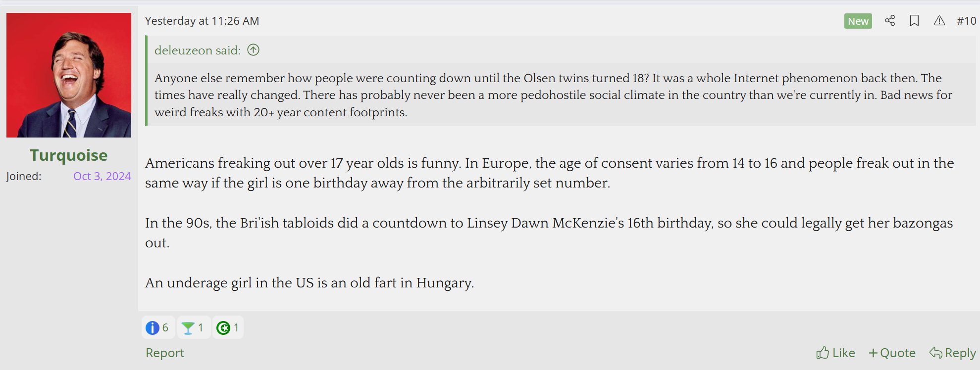This screenshot has height=370, width=980.
Task: Open Turquoise's profile page
Action: [x=68, y=155]
